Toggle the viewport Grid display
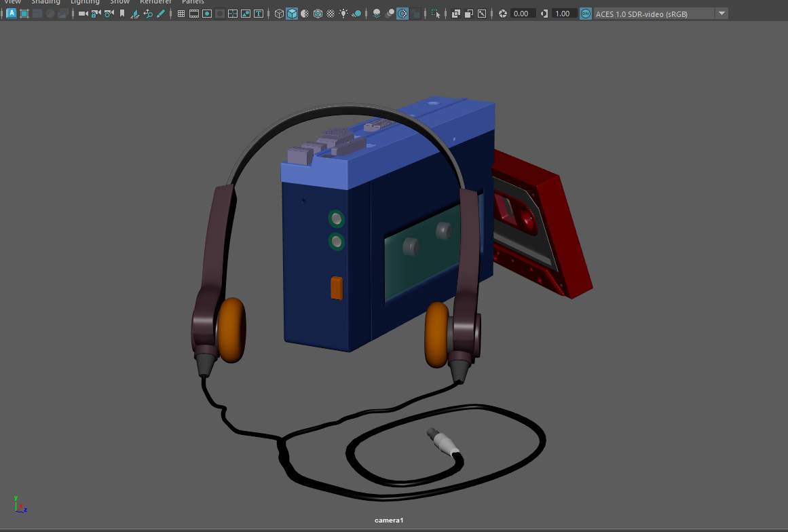Screen dimensions: 788x532 click(181, 14)
